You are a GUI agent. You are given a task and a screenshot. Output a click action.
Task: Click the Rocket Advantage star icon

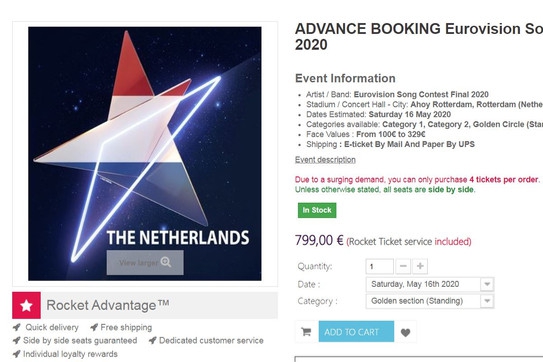click(x=26, y=305)
